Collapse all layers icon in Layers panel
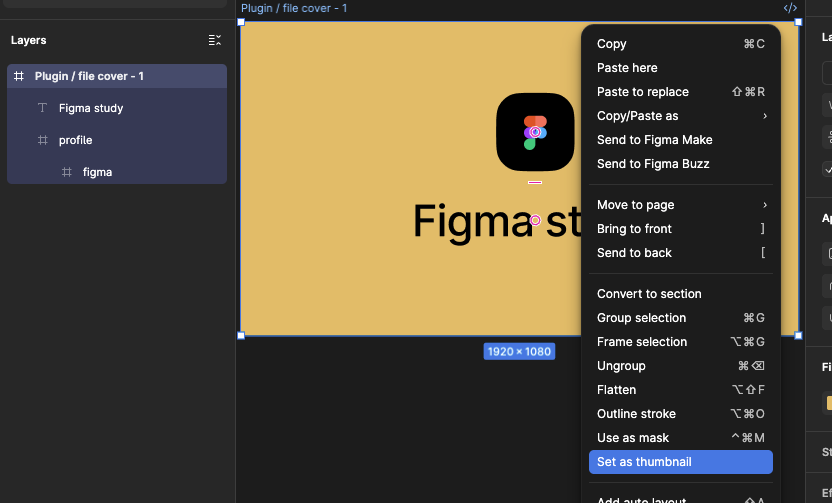Image resolution: width=832 pixels, height=503 pixels. point(214,40)
